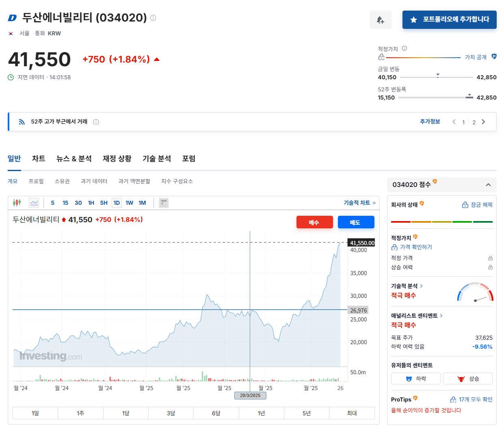Click the Pro badge beside 034020 점수

point(435,182)
